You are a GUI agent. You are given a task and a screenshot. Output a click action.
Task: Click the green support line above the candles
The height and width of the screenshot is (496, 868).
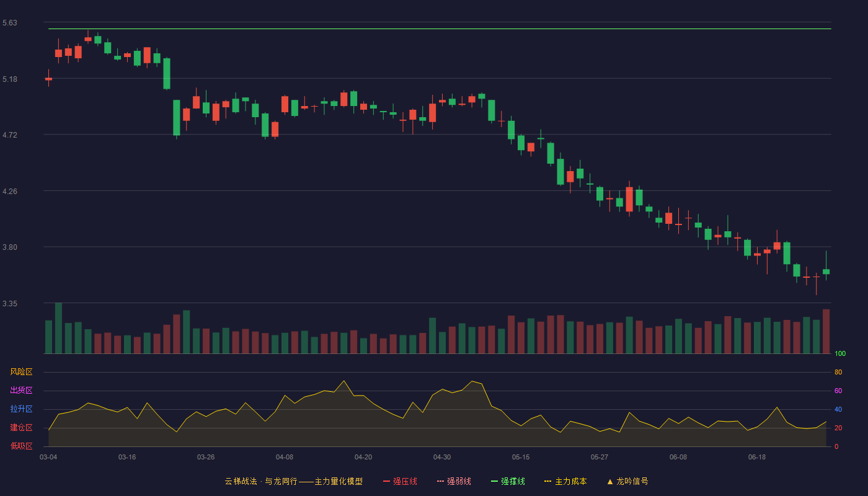click(x=440, y=29)
